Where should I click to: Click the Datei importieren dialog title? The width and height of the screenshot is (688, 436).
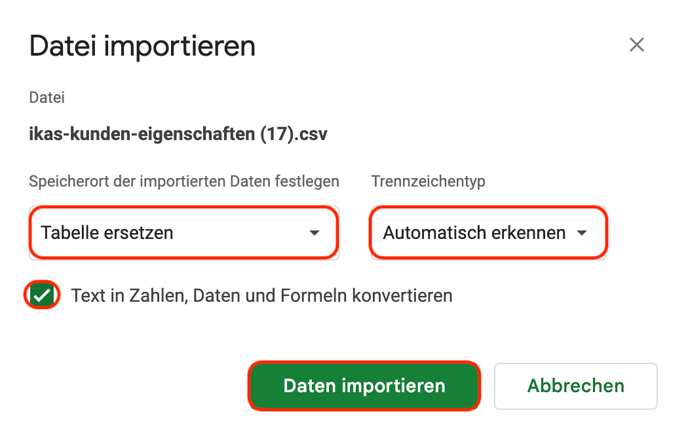142,46
